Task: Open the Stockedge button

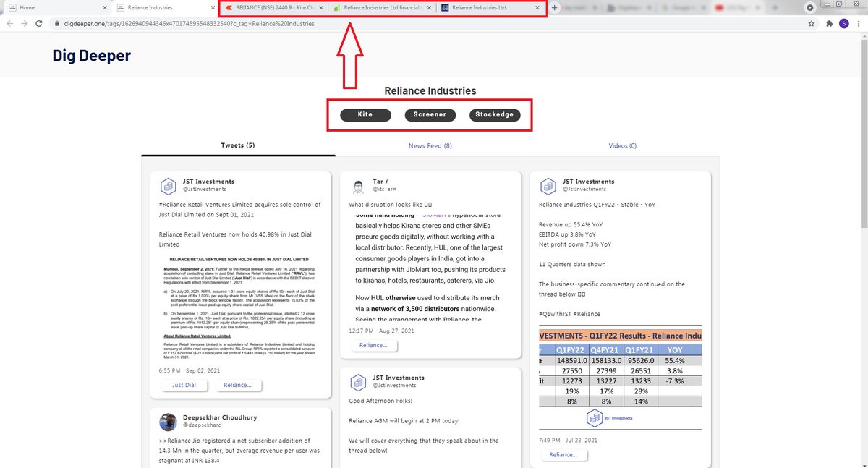Action: point(495,115)
